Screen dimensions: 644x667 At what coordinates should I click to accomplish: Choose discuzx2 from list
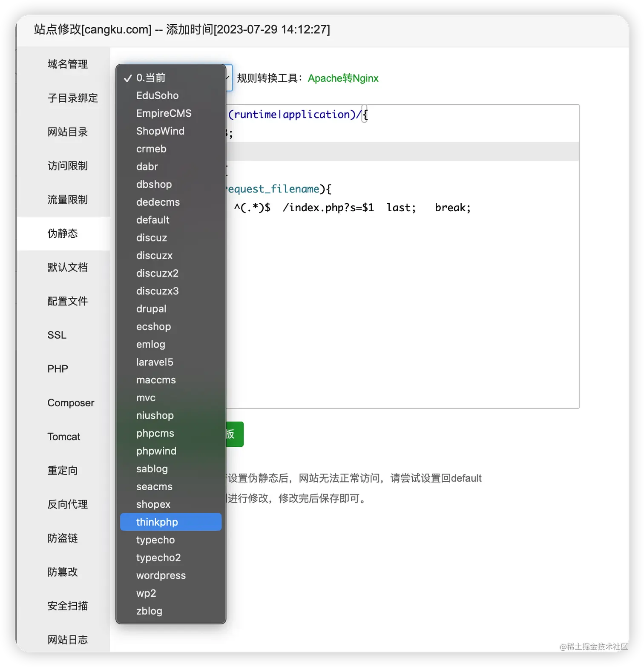(171, 273)
